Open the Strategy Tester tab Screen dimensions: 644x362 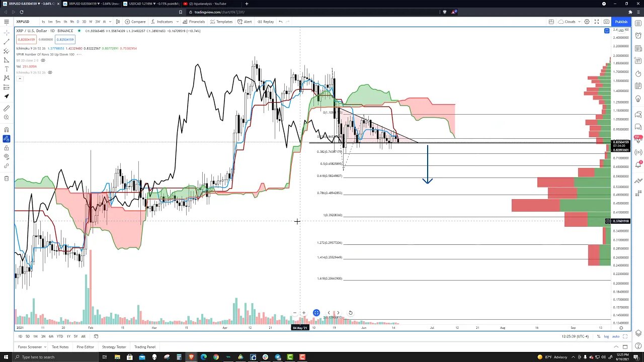(x=114, y=347)
